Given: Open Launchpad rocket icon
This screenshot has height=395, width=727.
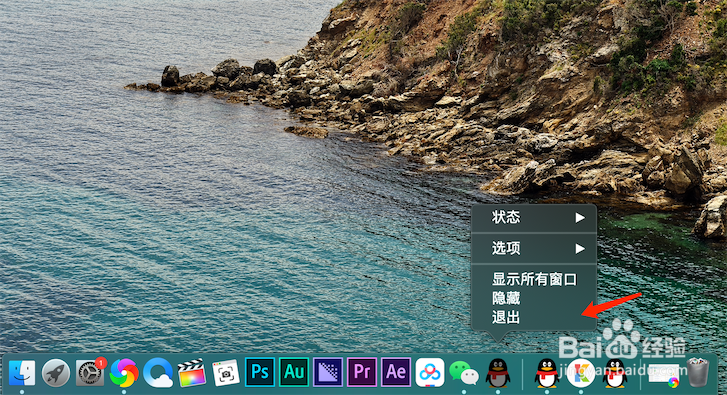Looking at the screenshot, I should coord(56,372).
